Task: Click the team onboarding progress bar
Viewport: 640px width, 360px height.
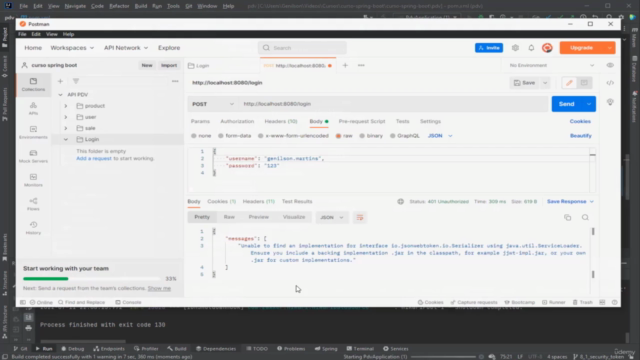Action: click(91, 279)
